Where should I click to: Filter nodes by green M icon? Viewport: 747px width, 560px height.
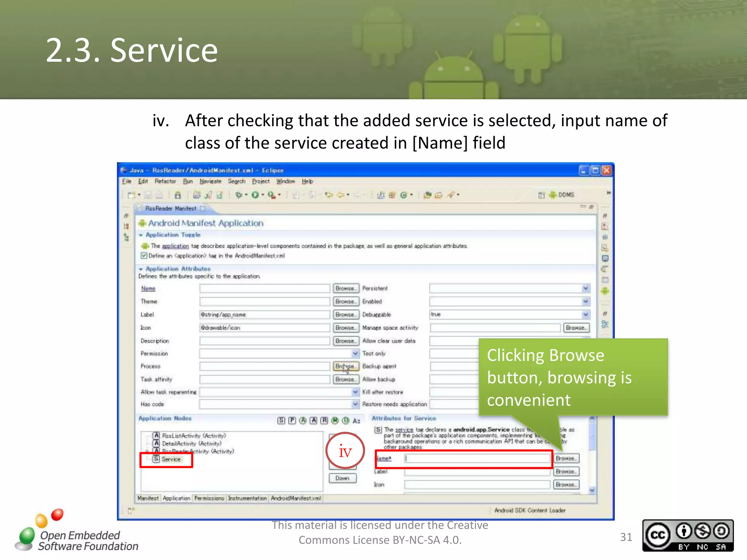(x=335, y=420)
